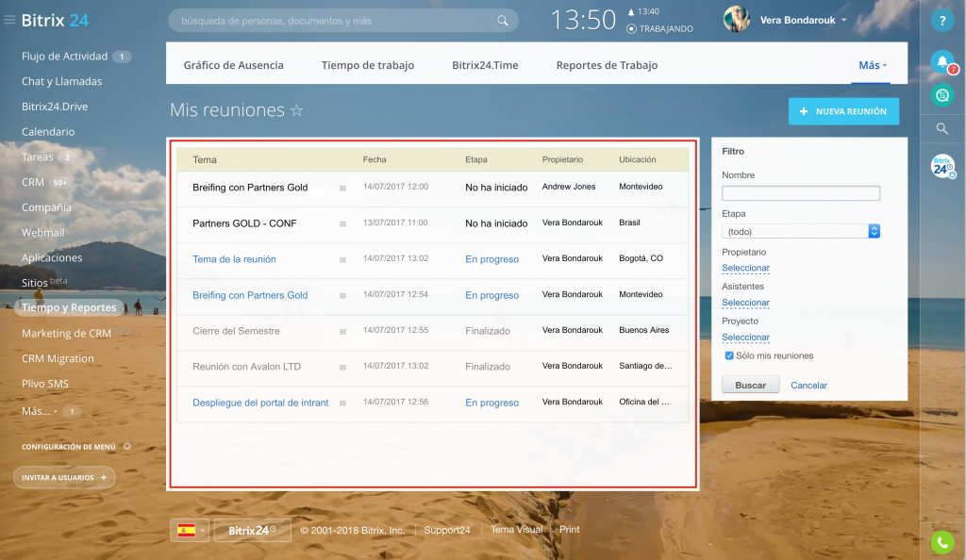
Task: Open the hamburger menu next to Bitrix 24 logo
Action: (x=9, y=21)
